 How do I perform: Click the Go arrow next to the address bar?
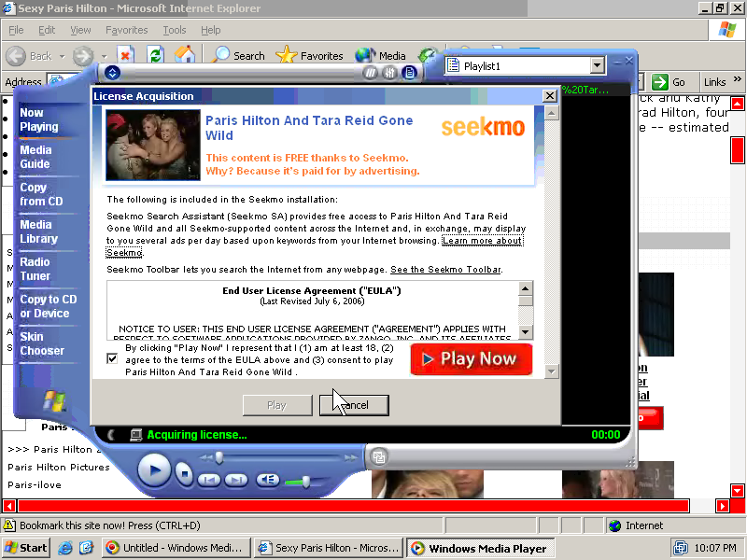coord(660,82)
